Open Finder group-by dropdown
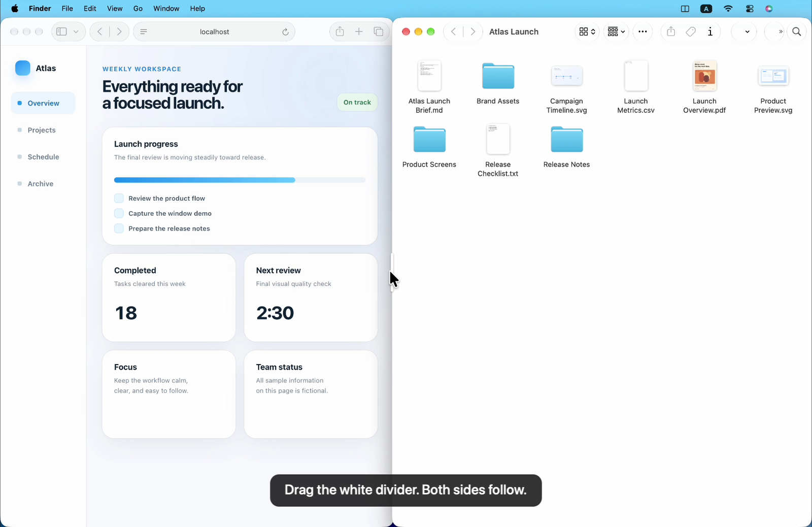 click(x=616, y=31)
